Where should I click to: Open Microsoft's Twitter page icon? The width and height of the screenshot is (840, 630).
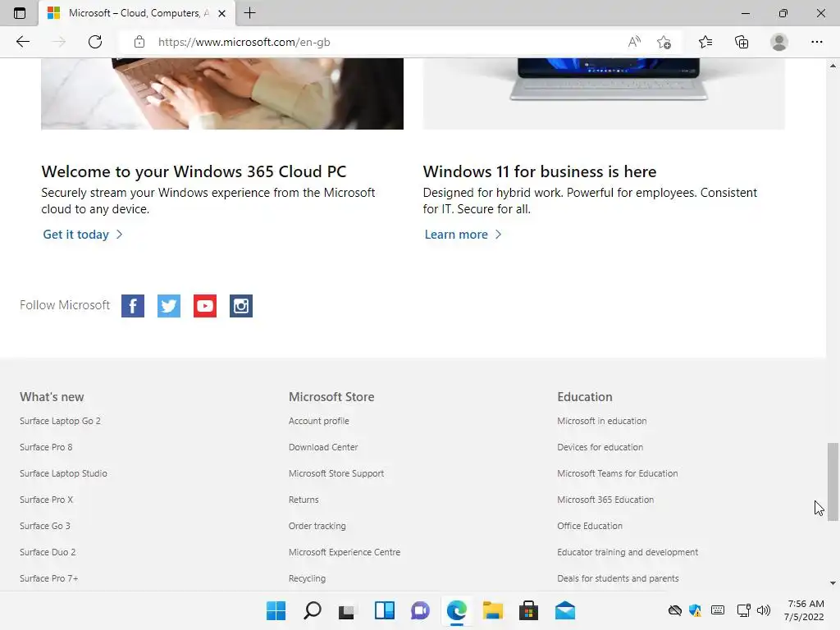click(169, 306)
